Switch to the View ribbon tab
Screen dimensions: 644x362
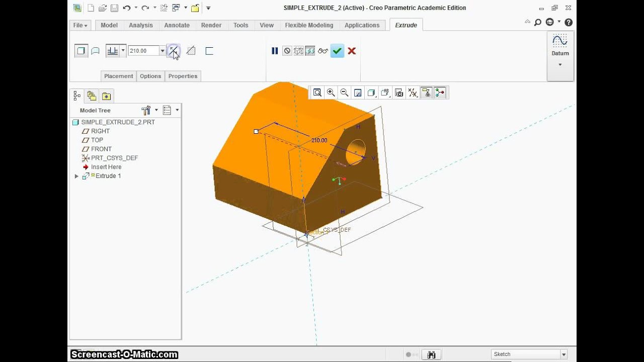(267, 25)
